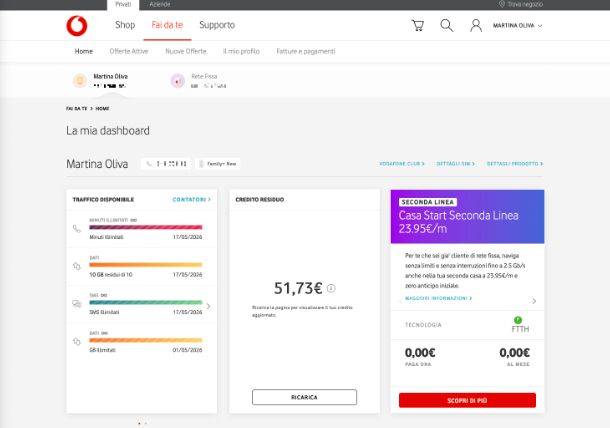Open Il mio profilo
Image resolution: width=610 pixels, height=428 pixels.
(x=241, y=51)
